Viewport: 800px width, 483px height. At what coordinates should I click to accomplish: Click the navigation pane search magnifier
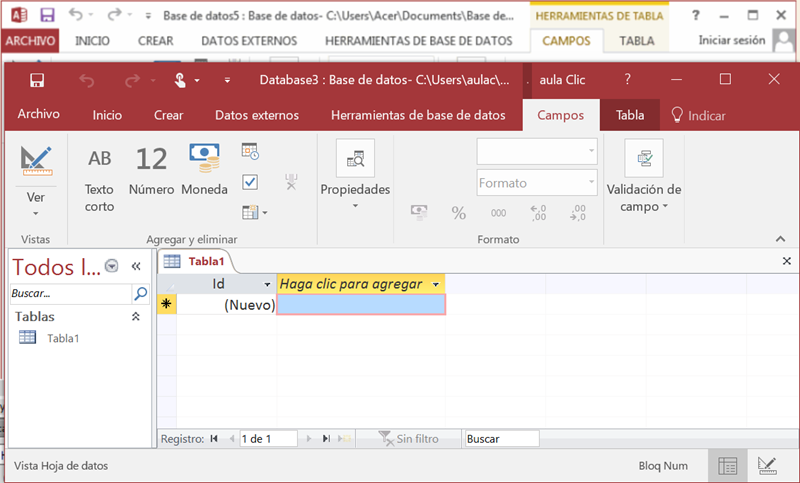pos(140,293)
